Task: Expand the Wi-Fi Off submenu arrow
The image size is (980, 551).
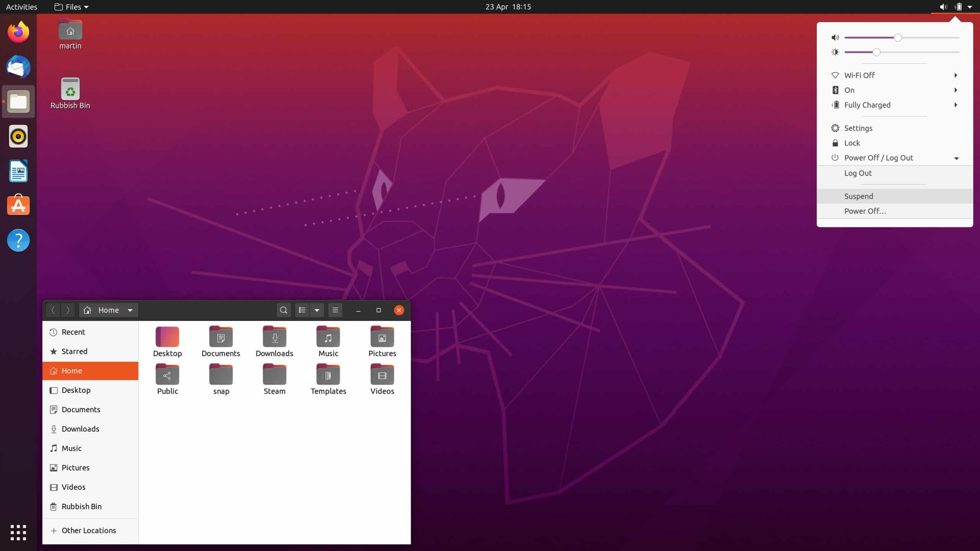Action: click(955, 75)
